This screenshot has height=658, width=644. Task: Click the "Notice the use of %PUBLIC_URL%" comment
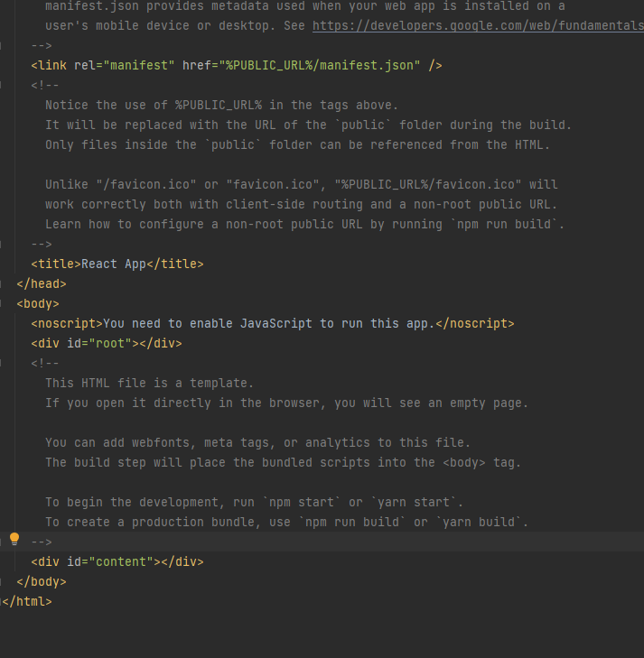tap(221, 105)
